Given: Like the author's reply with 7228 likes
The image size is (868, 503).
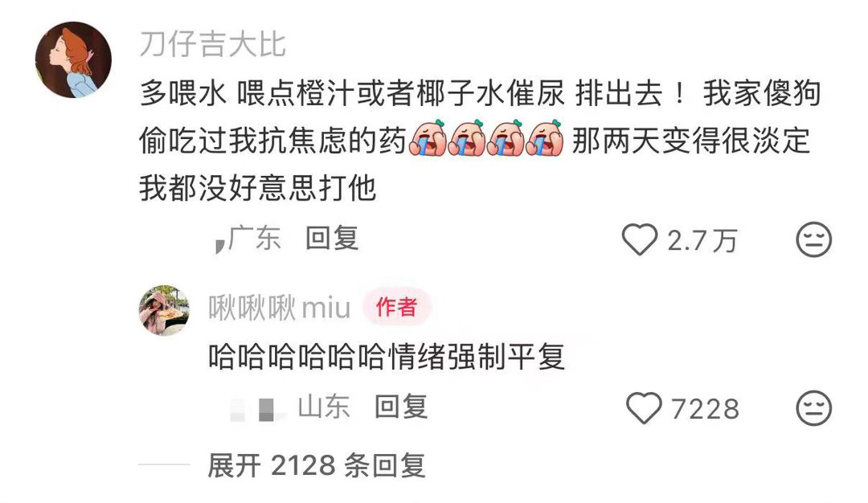Looking at the screenshot, I should coord(644,408).
